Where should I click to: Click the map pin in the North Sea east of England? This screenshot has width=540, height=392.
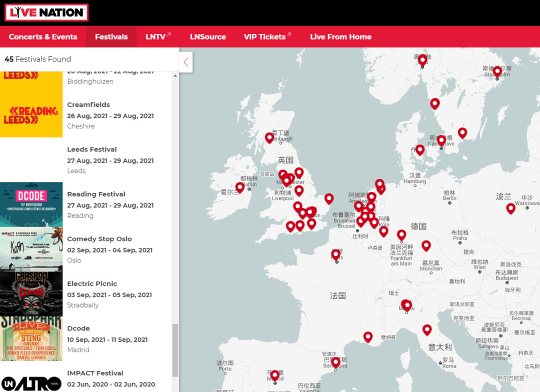click(329, 199)
